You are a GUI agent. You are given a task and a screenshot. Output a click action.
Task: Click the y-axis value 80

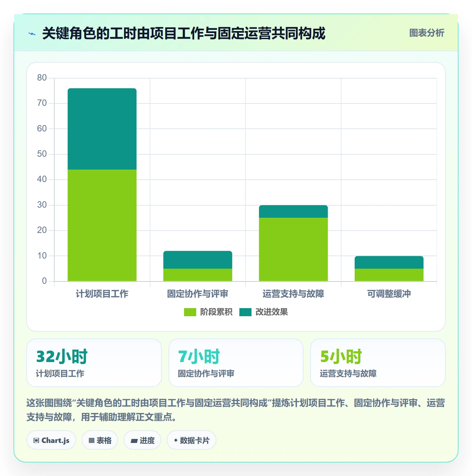pos(42,78)
